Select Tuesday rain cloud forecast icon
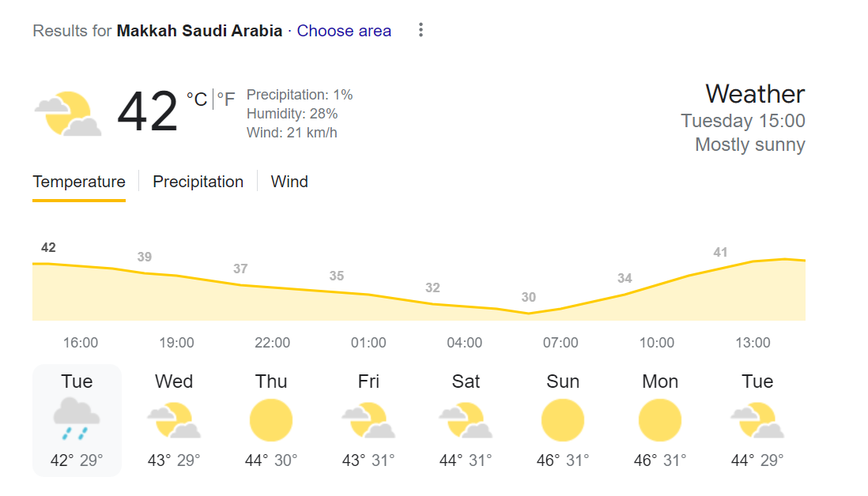The image size is (868, 496). tap(77, 419)
